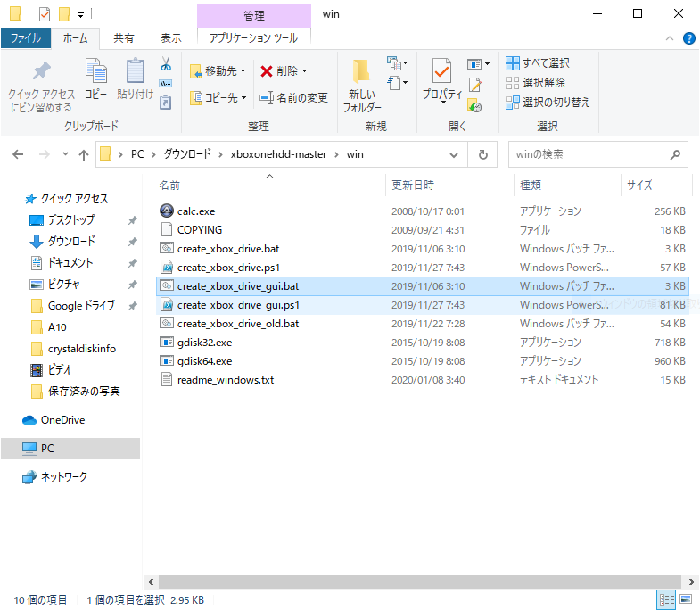This screenshot has width=700, height=611.
Task: Click the New folder icon
Action: coord(361,71)
